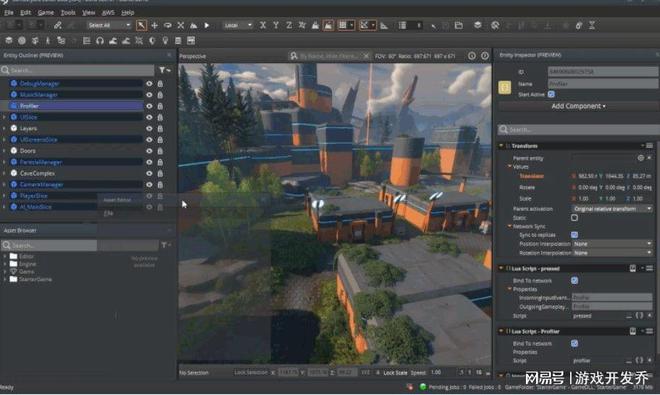Image resolution: width=660 pixels, height=395 pixels.
Task: Start the game with the Play button
Action: [x=207, y=26]
